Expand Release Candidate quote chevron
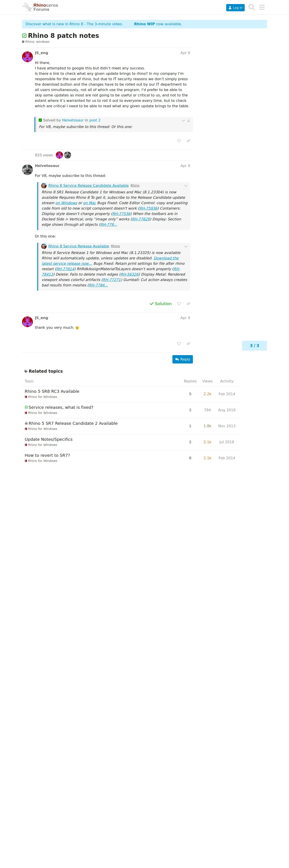 coord(186,186)
